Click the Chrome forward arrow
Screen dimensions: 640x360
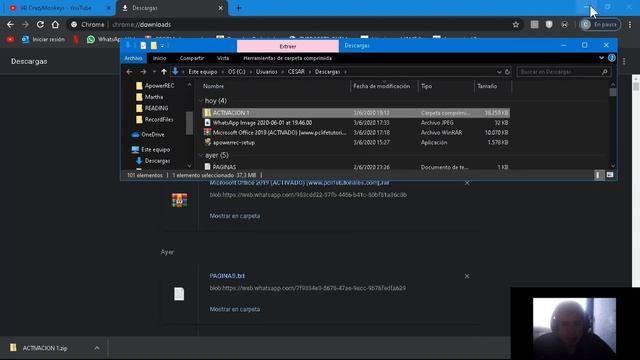coord(25,24)
